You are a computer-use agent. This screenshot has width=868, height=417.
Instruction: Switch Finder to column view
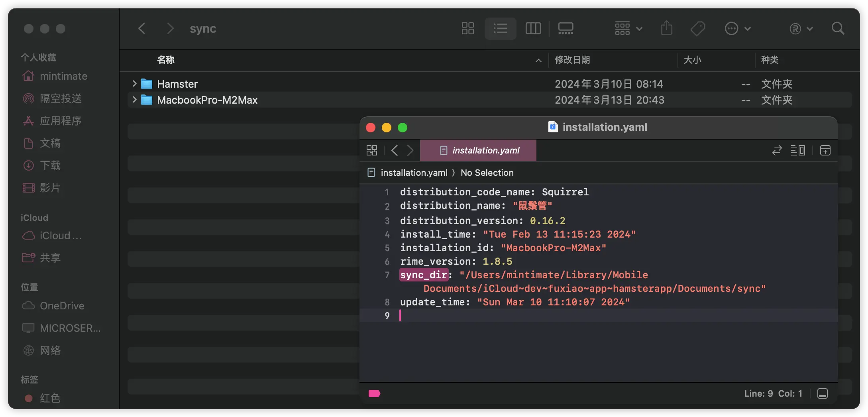pyautogui.click(x=533, y=28)
